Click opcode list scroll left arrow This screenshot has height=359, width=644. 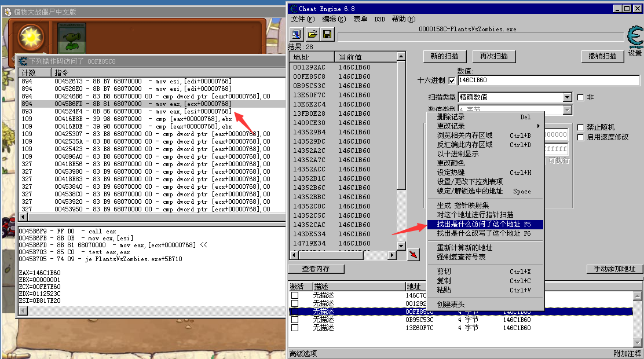click(23, 217)
